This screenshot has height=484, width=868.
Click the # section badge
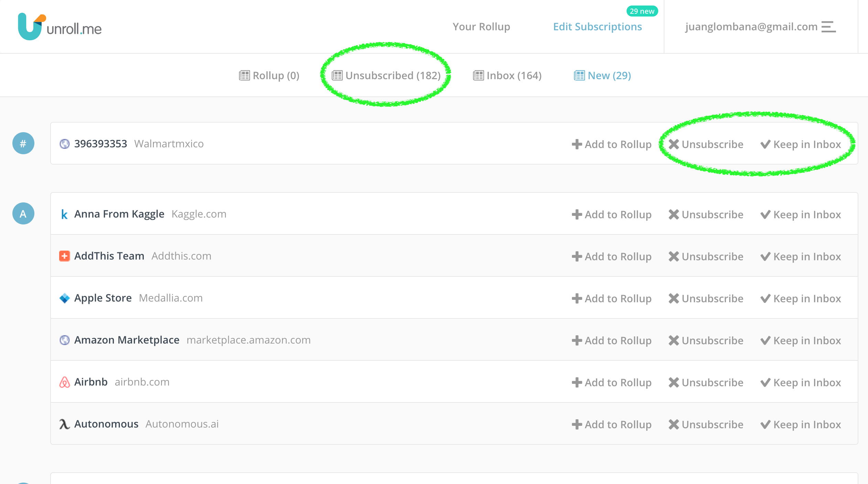pos(23,143)
